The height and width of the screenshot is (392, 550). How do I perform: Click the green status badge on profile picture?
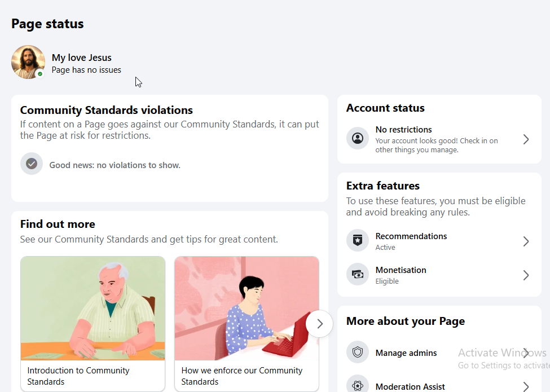40,74
